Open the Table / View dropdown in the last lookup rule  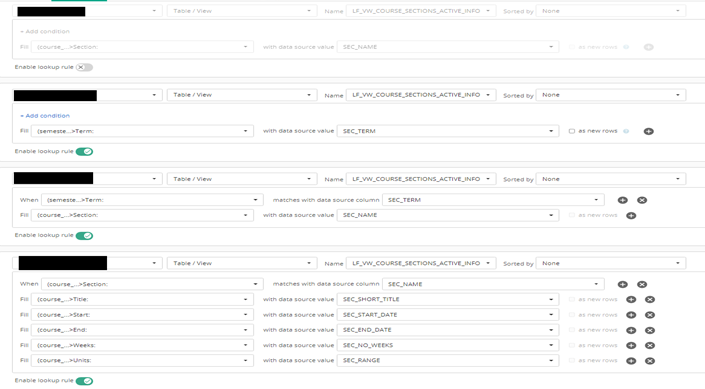point(242,264)
